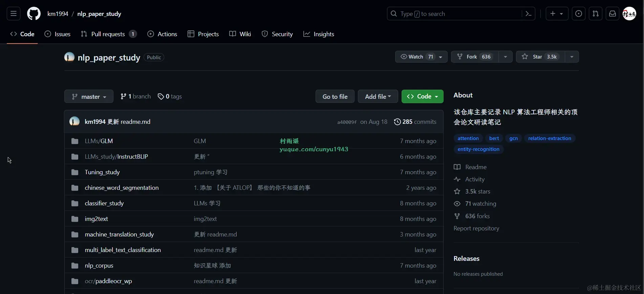Open the LLMs/GLM folder
The image size is (644, 294).
point(99,141)
